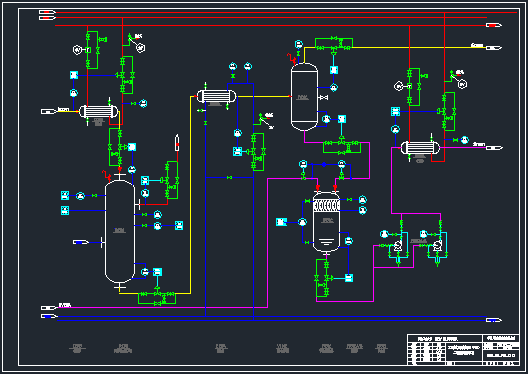Click the red relief symbol atop tall column
The width and height of the screenshot is (528, 374).
click(x=107, y=175)
